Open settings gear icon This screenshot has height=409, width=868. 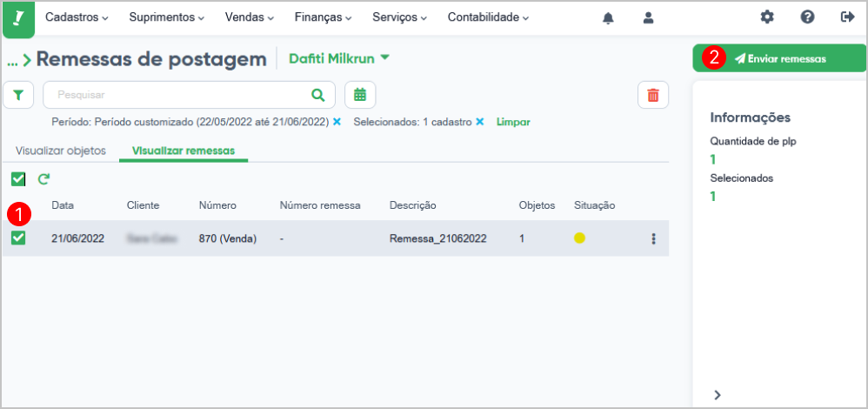(767, 17)
